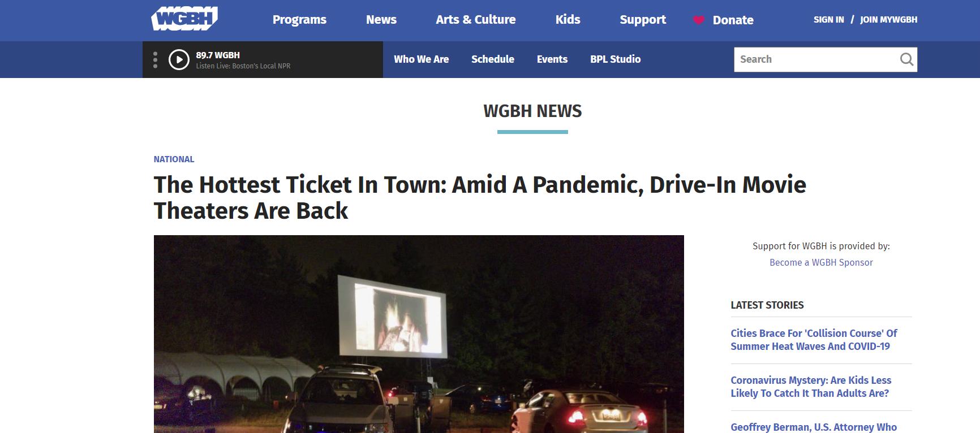Open the Programs menu
This screenshot has height=433, width=980.
click(x=299, y=20)
